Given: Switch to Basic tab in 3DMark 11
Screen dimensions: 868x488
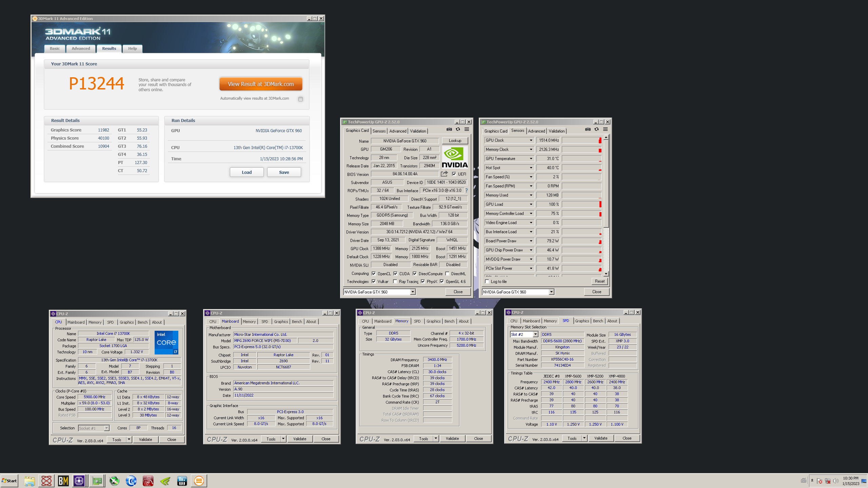Looking at the screenshot, I should pyautogui.click(x=55, y=48).
